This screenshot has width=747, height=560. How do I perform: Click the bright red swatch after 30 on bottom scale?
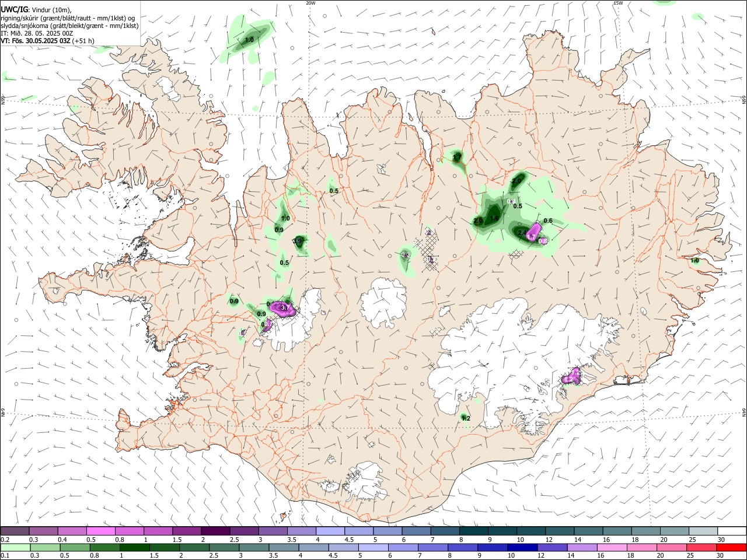[731, 547]
